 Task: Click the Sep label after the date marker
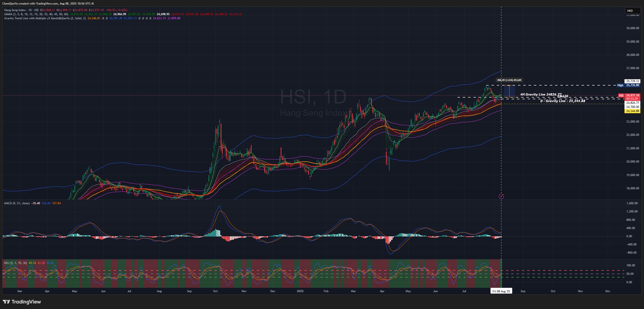click(x=523, y=291)
